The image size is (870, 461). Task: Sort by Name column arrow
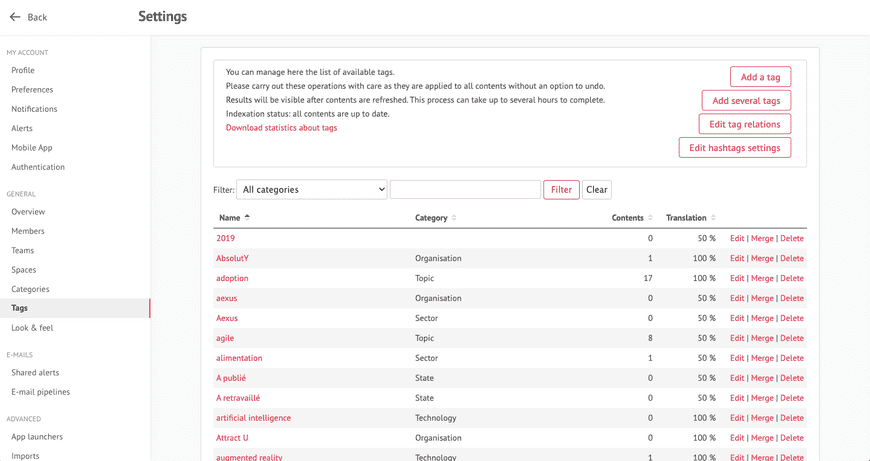(x=247, y=217)
